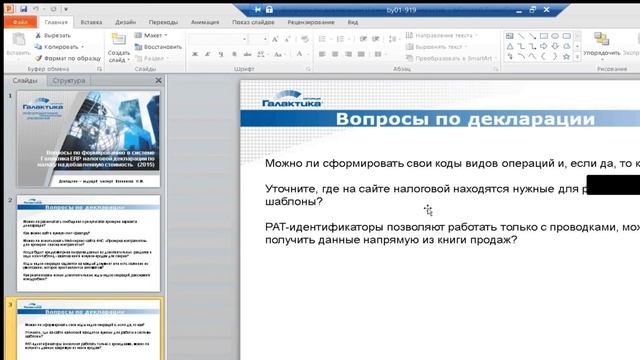Select the rectangle shape in gallery

pyautogui.click(x=544, y=36)
